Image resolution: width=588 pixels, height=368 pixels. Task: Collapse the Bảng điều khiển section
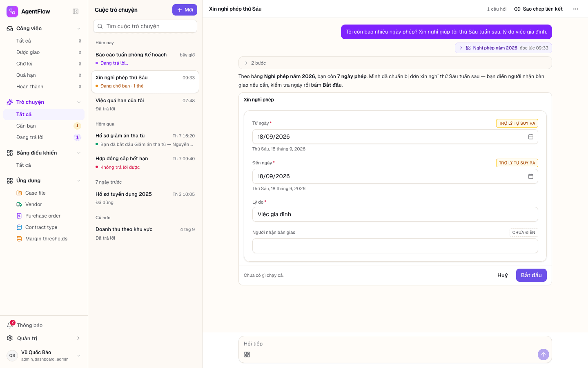tap(79, 153)
